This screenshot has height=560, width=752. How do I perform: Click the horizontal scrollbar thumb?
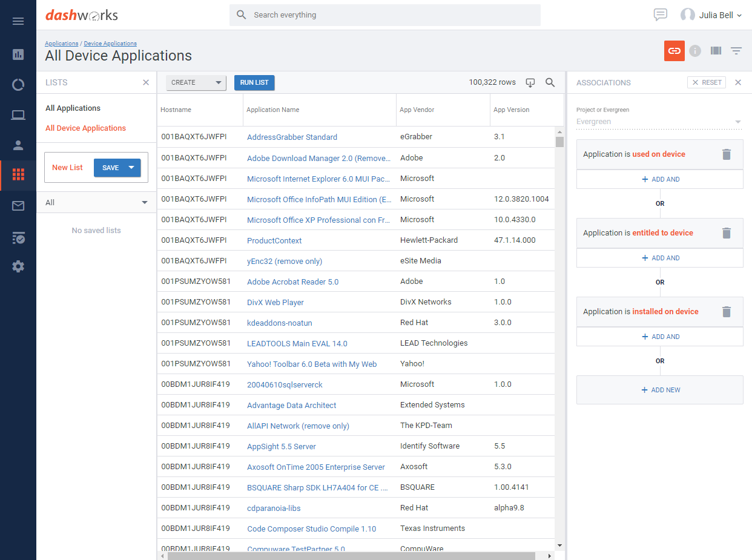point(351,556)
